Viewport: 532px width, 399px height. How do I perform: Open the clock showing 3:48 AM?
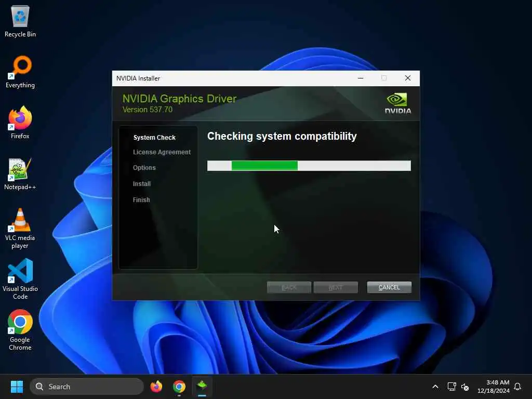494,387
